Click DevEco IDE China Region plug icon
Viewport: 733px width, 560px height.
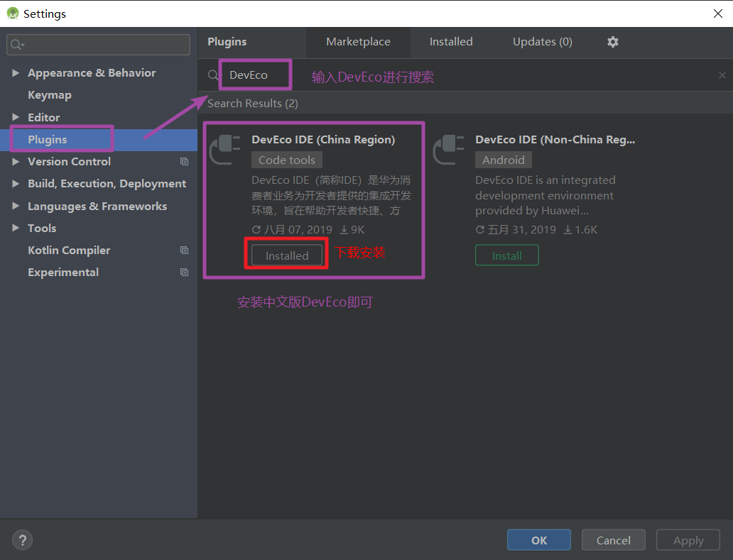click(225, 150)
